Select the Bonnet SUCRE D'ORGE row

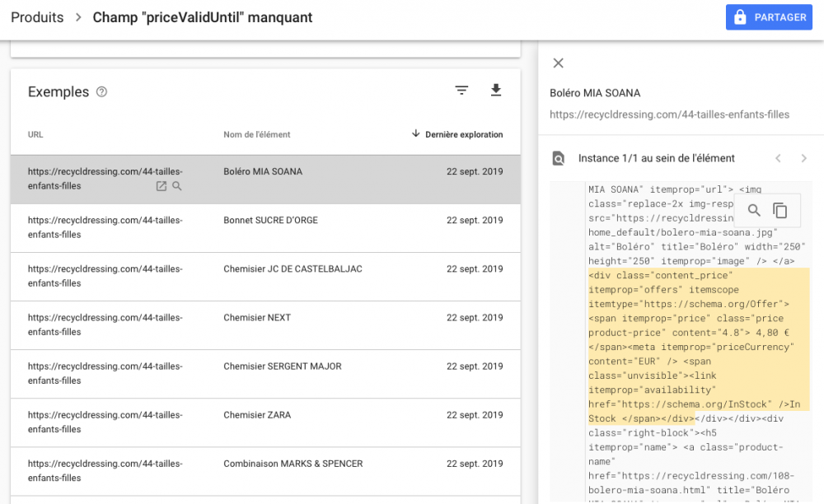(265, 228)
